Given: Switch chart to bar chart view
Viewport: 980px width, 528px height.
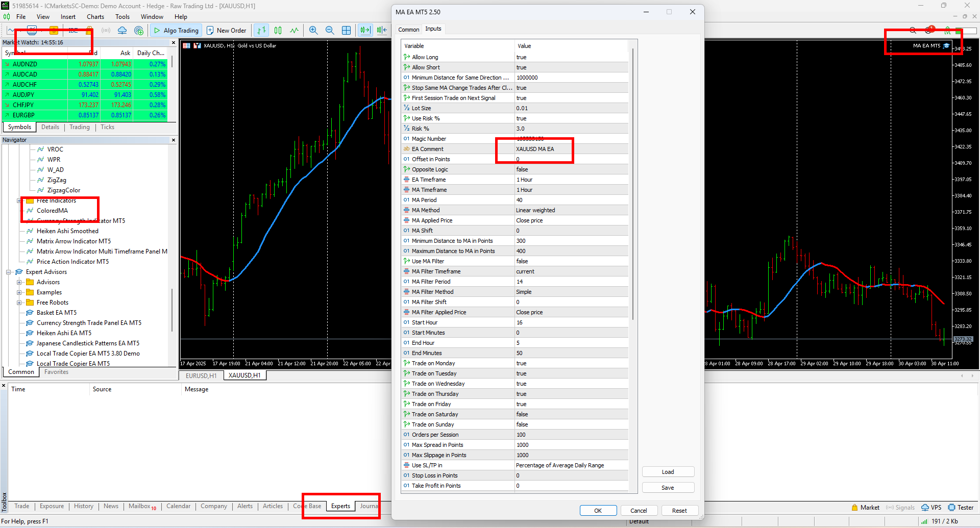Looking at the screenshot, I should [261, 31].
